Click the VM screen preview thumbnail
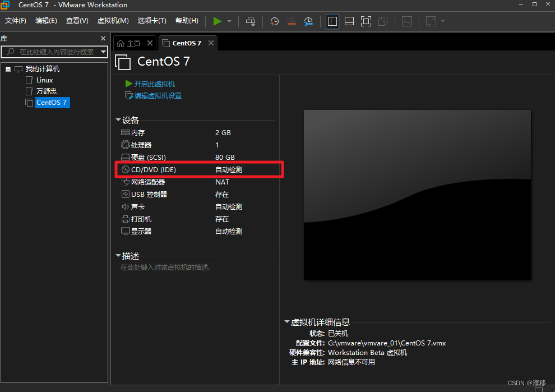This screenshot has width=555, height=392. [417, 195]
